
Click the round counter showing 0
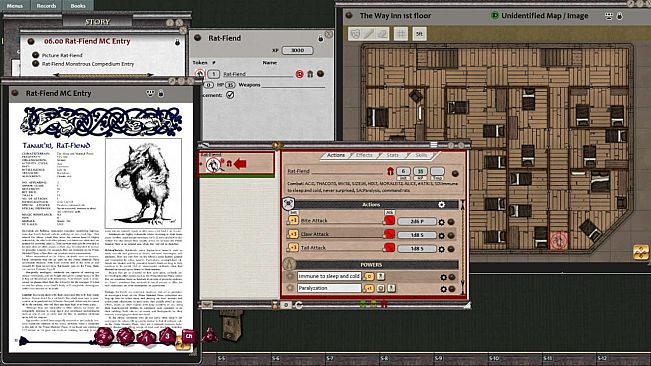pos(286,305)
